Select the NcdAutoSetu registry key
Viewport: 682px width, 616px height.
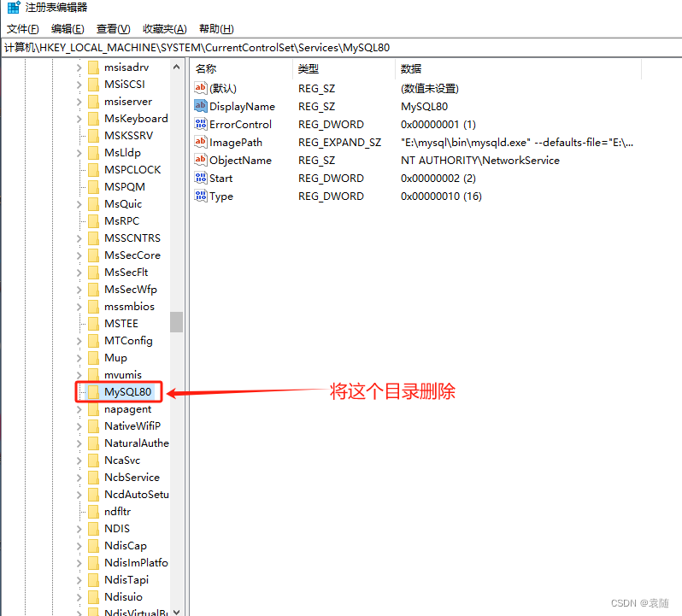pyautogui.click(x=137, y=495)
